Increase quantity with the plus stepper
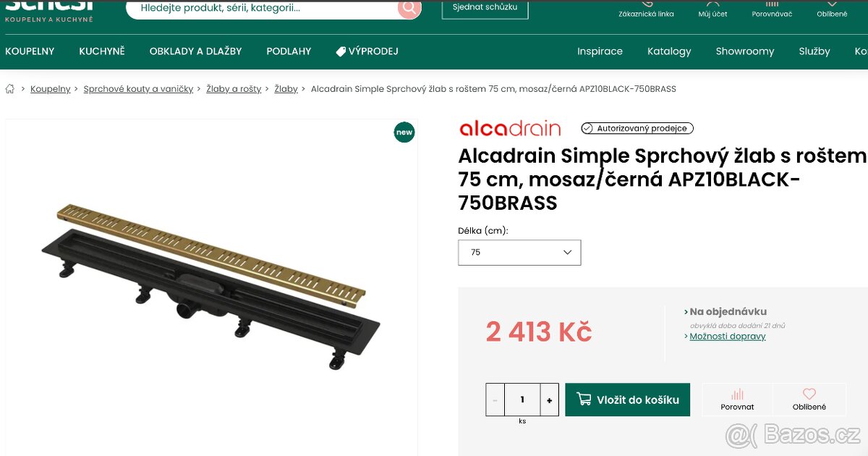The image size is (868, 456). (549, 399)
